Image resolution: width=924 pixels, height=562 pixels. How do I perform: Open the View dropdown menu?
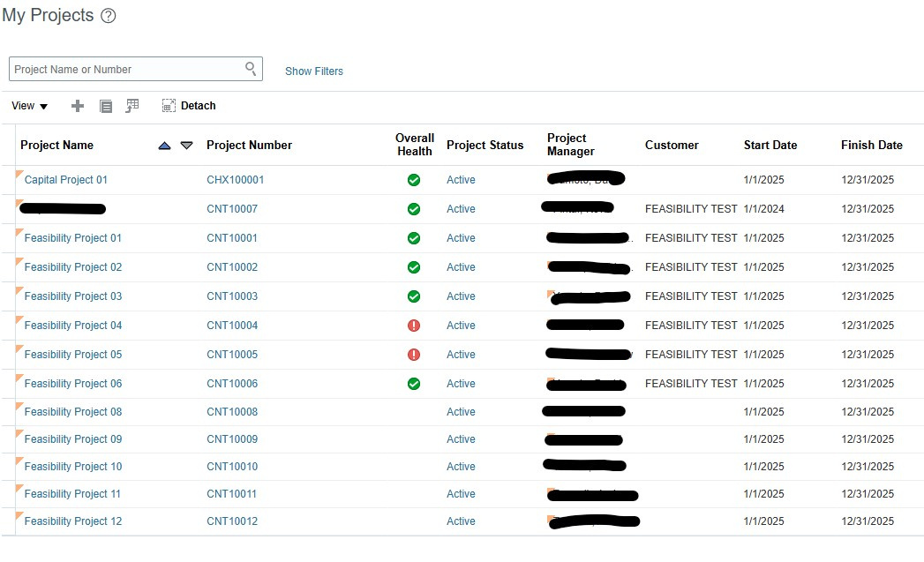pos(29,106)
